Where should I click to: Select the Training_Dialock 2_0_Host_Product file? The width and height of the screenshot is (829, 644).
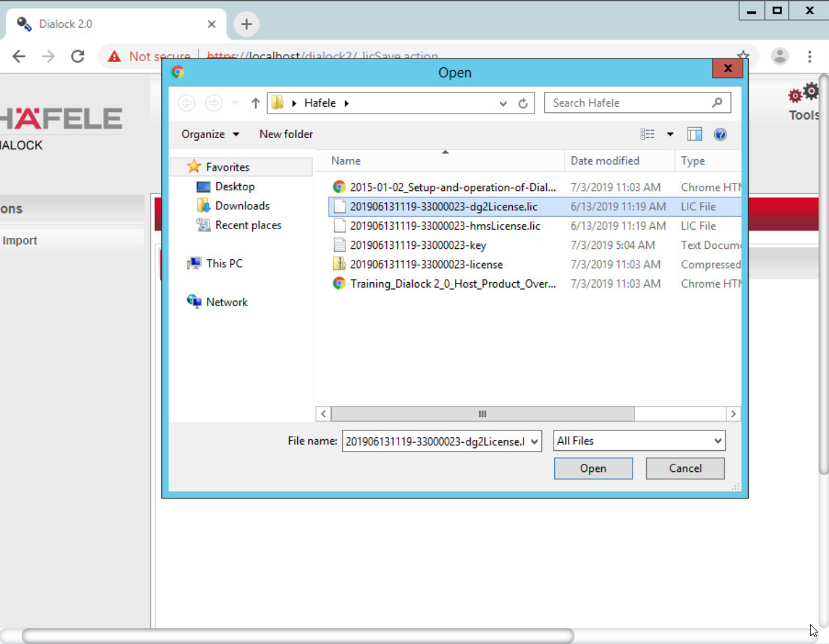453,284
